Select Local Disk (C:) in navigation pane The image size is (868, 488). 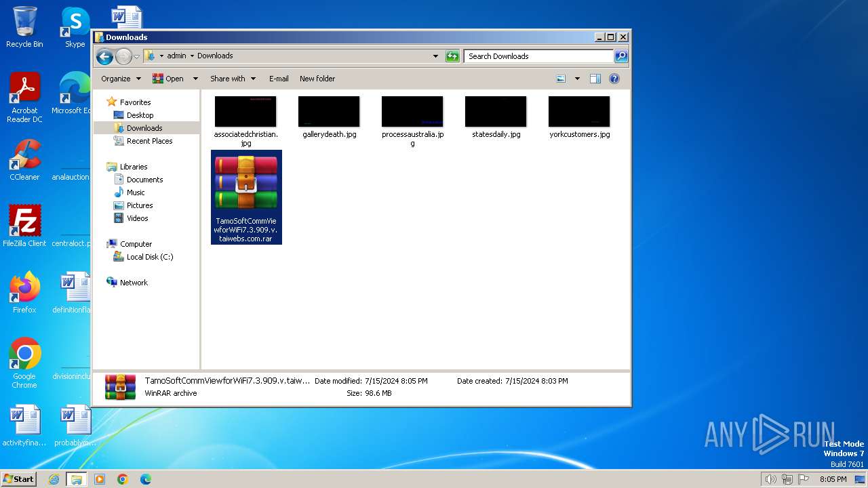click(149, 257)
